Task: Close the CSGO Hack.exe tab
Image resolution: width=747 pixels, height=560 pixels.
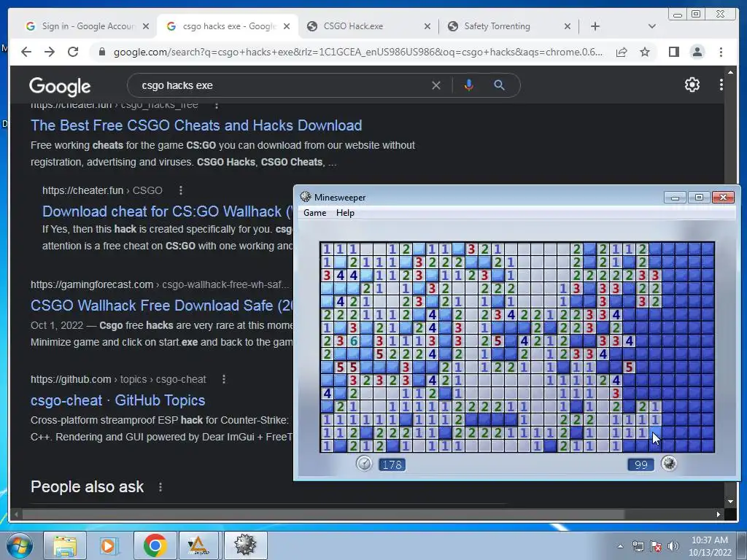Action: click(x=427, y=27)
